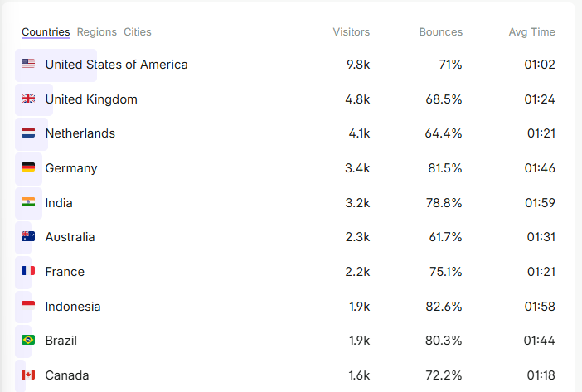Open the France country row

click(289, 272)
